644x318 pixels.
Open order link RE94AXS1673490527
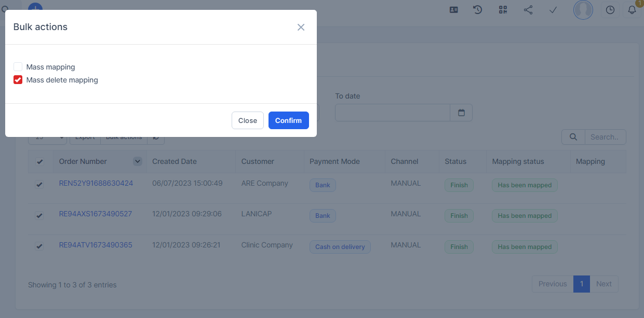[96, 214]
